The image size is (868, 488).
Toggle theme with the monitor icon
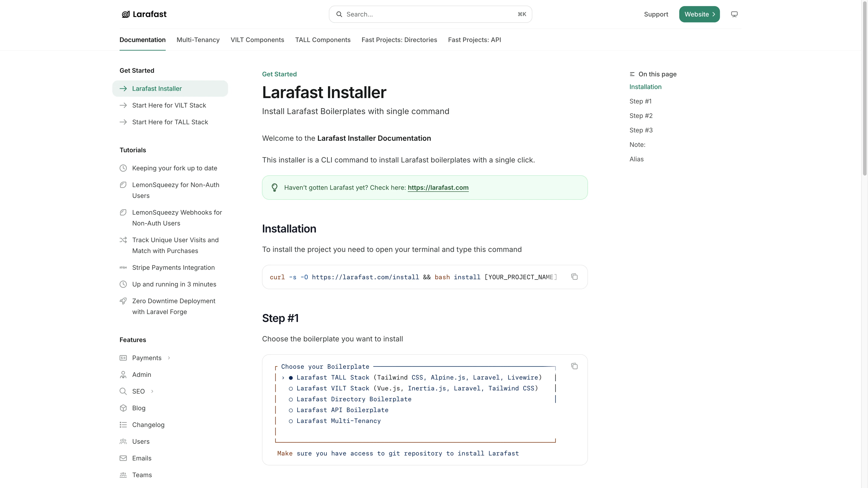pyautogui.click(x=734, y=14)
